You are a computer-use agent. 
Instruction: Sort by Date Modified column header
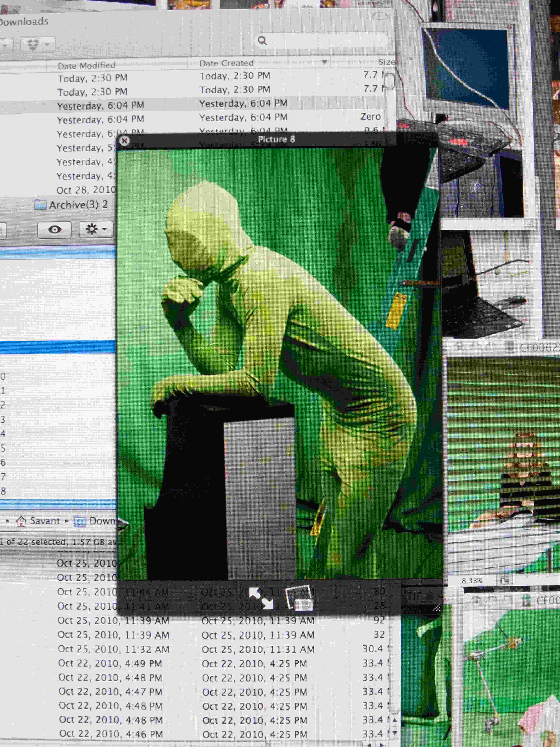[86, 66]
